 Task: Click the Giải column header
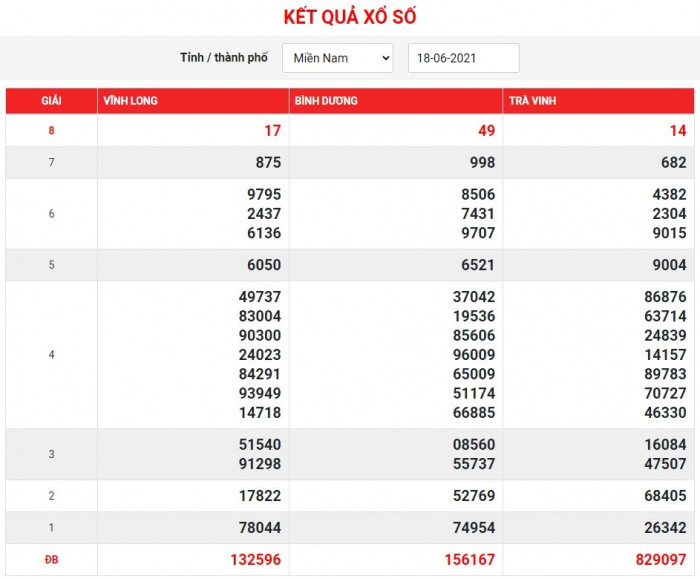coord(51,101)
